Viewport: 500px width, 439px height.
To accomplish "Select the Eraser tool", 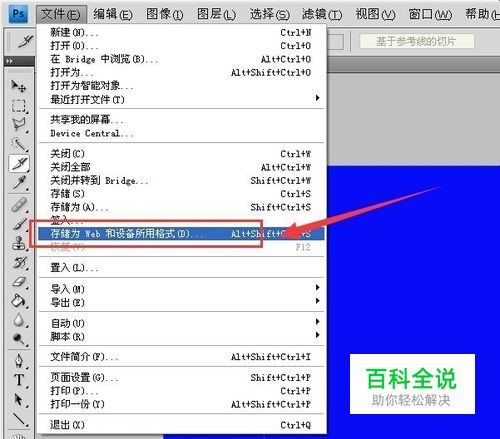I will coord(19,282).
